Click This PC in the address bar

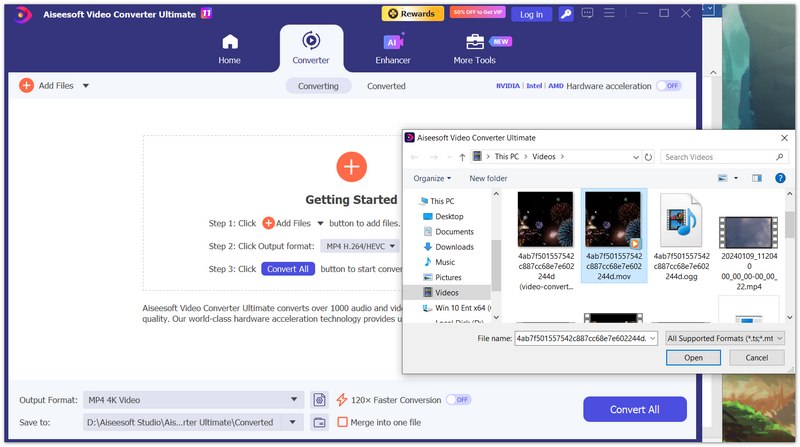(x=507, y=157)
